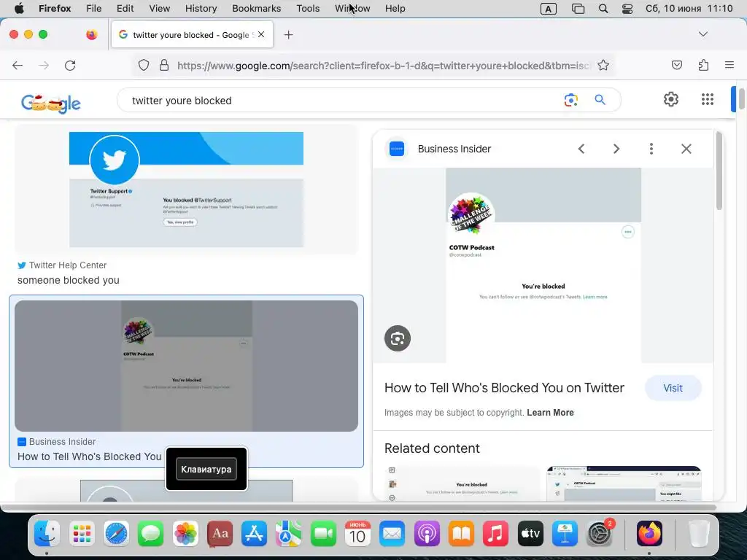Open Control Center in menu bar
The height and width of the screenshot is (560, 747).
[x=627, y=9]
